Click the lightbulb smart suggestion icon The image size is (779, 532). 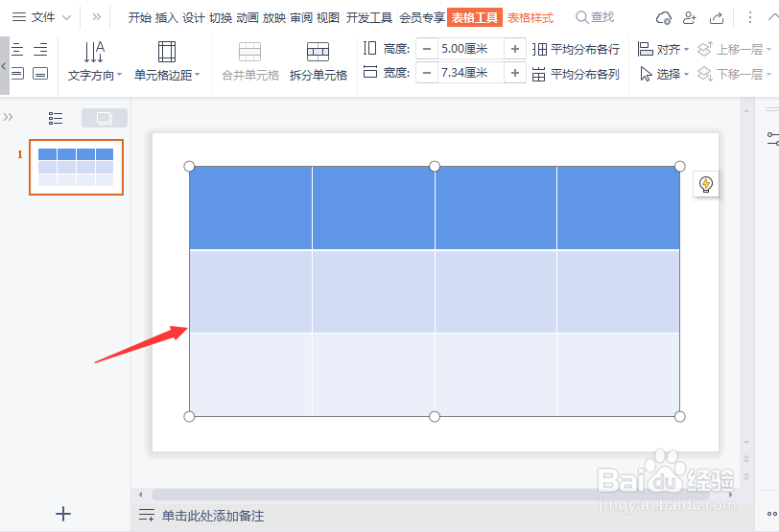(x=706, y=184)
